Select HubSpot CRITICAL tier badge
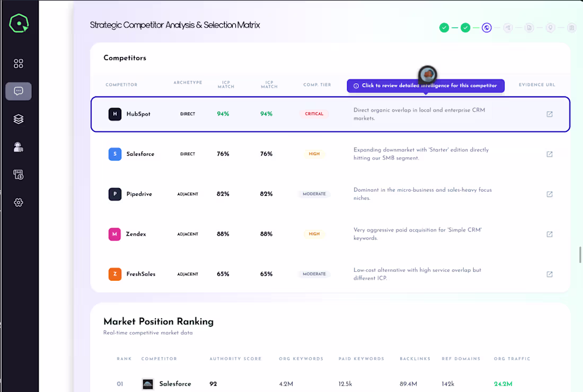 [x=314, y=114]
